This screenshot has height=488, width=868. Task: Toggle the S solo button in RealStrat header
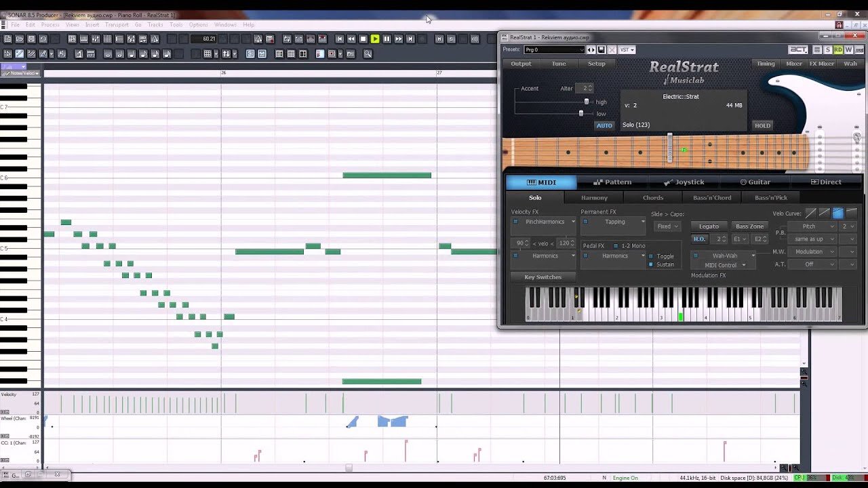(828, 49)
